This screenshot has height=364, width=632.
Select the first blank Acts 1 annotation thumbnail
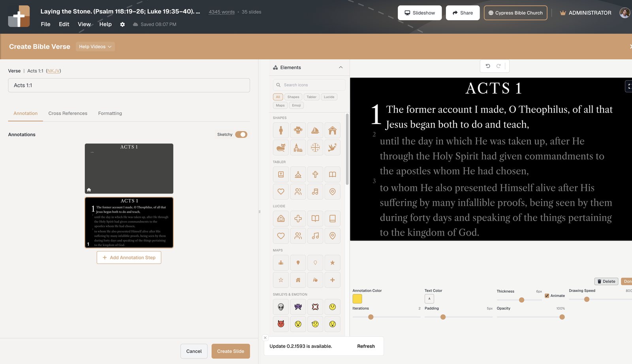click(129, 169)
